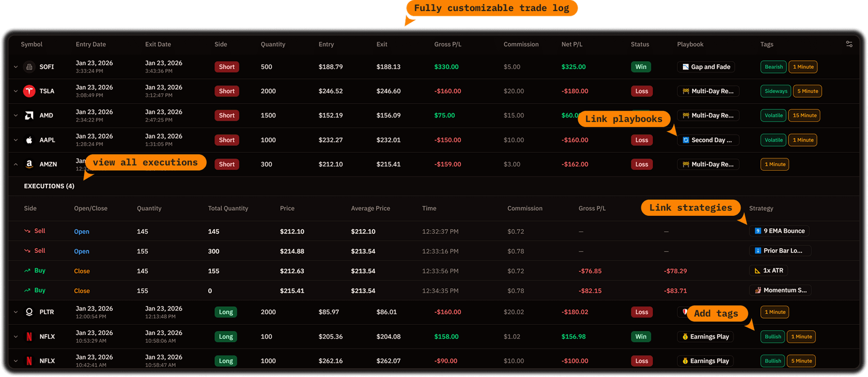The image size is (868, 377).
Task: Sort by the Playbook column header
Action: (x=690, y=44)
